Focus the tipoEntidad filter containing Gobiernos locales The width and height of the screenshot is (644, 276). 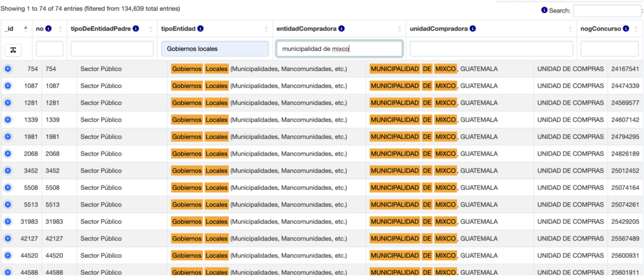click(x=214, y=49)
